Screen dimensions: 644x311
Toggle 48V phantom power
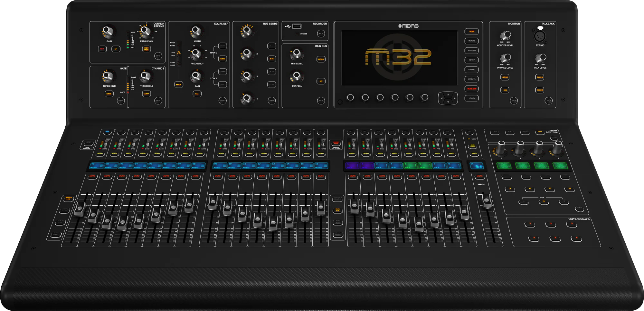(x=102, y=49)
